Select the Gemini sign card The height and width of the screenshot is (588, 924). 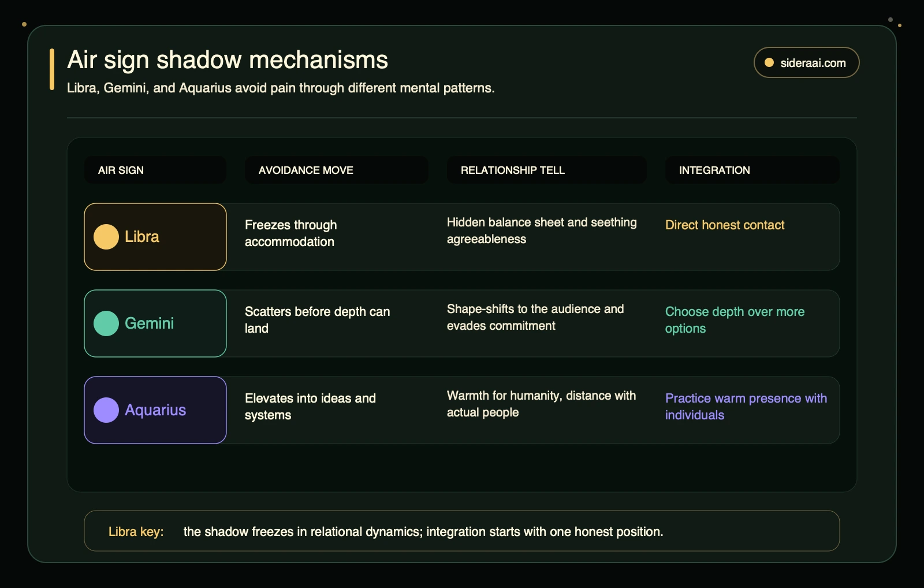[155, 323]
